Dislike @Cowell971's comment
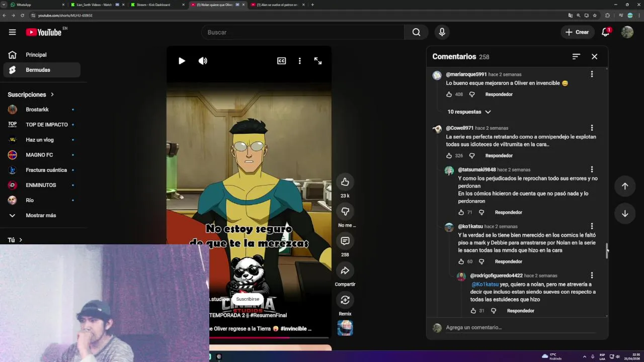Image resolution: width=644 pixels, height=362 pixels. pos(472,155)
